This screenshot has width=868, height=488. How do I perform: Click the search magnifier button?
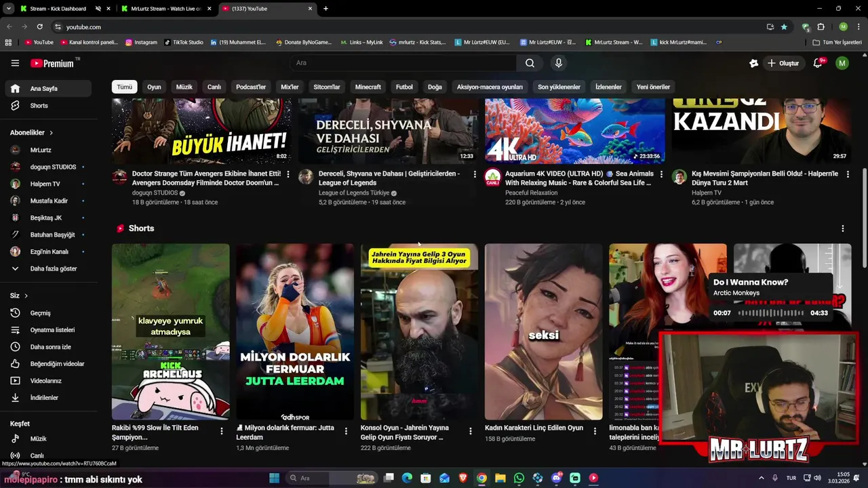pos(530,63)
